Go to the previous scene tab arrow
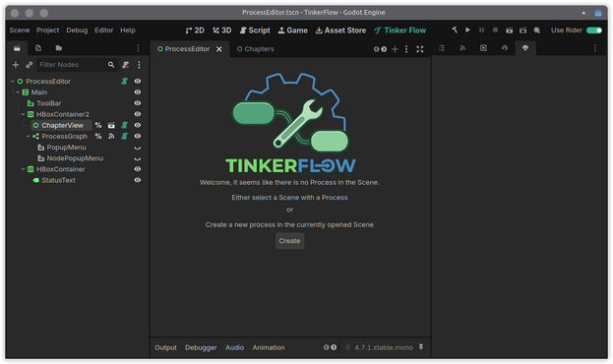The image size is (613, 364). click(376, 49)
